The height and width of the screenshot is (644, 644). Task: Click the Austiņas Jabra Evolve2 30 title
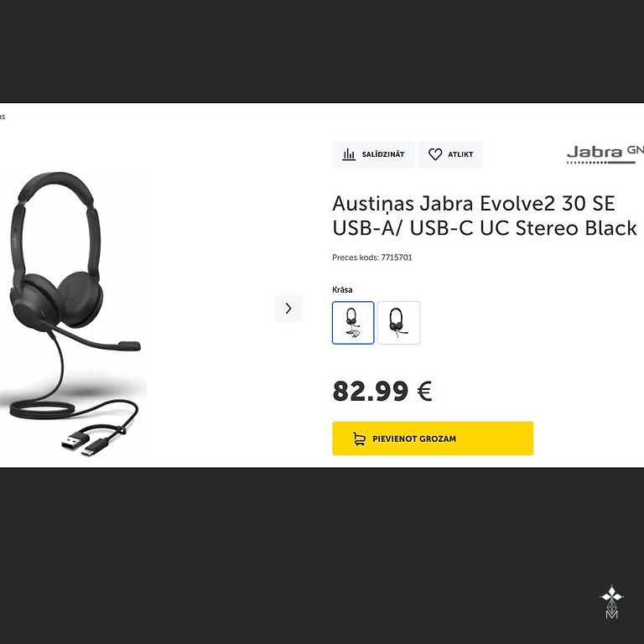(484, 216)
